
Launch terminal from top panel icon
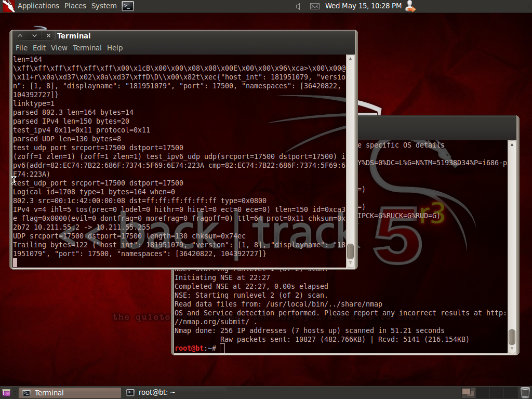(x=128, y=6)
